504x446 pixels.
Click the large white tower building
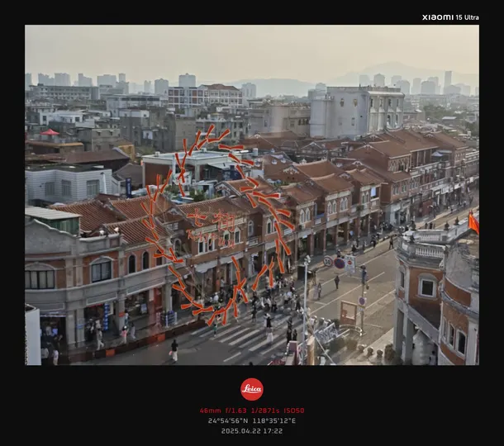pos(355,111)
